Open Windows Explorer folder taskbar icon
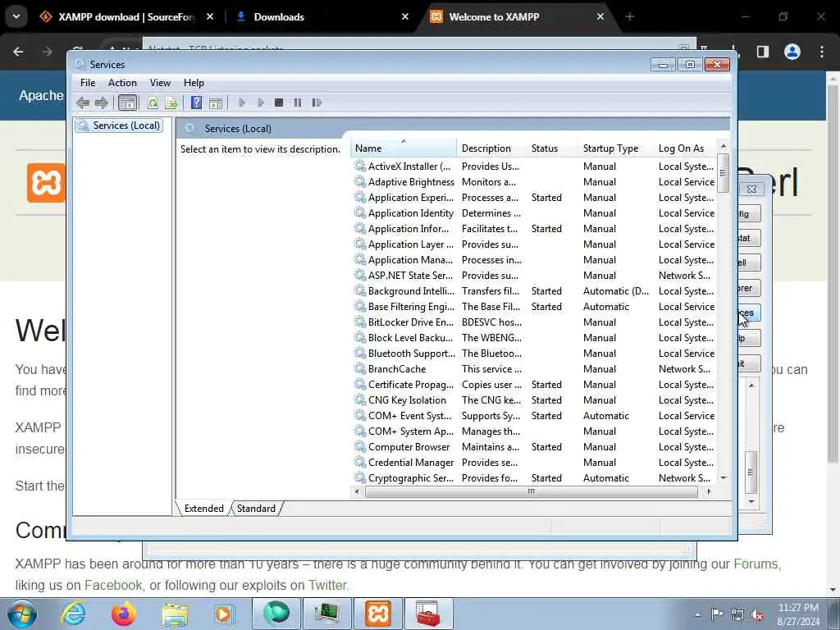The height and width of the screenshot is (630, 840). pyautogui.click(x=175, y=614)
